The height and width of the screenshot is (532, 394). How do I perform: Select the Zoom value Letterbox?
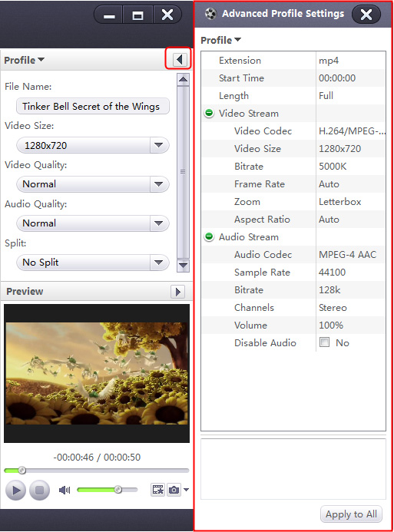click(339, 202)
